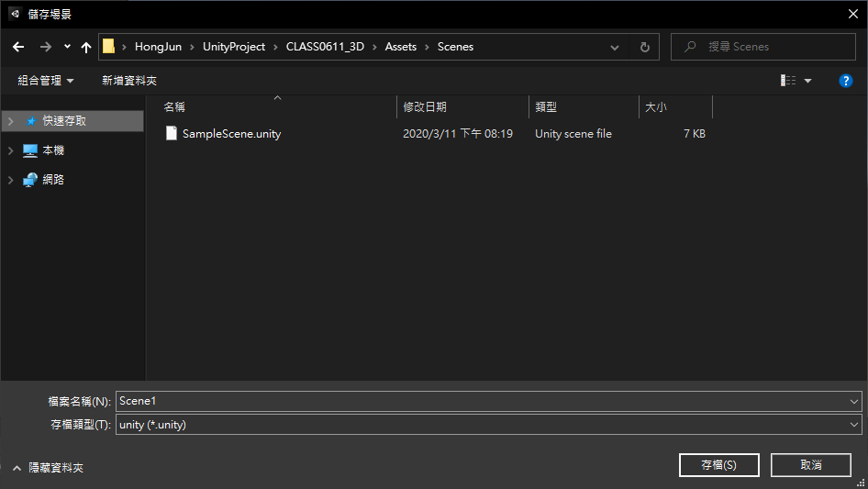Open the Help question mark icon
Image resolution: width=868 pixels, height=489 pixels.
(x=846, y=81)
